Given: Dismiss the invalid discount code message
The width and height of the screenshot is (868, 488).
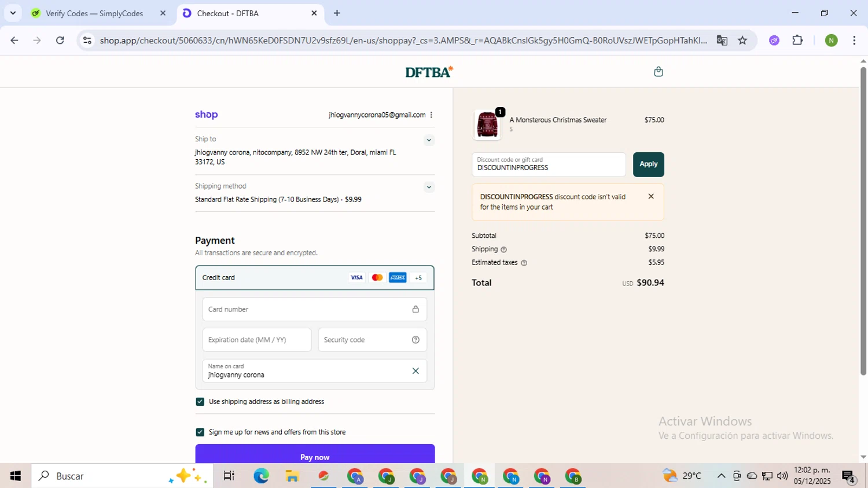Looking at the screenshot, I should pyautogui.click(x=651, y=196).
